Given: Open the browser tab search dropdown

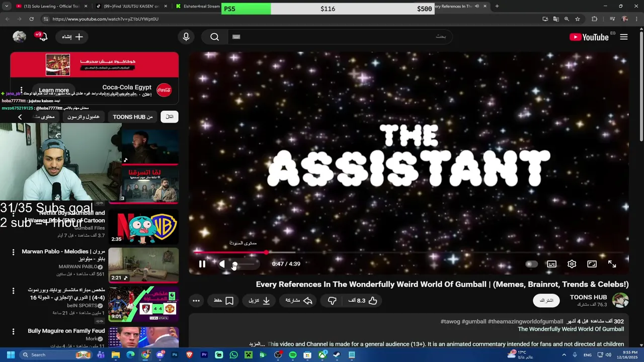Looking at the screenshot, I should pos(6,6).
